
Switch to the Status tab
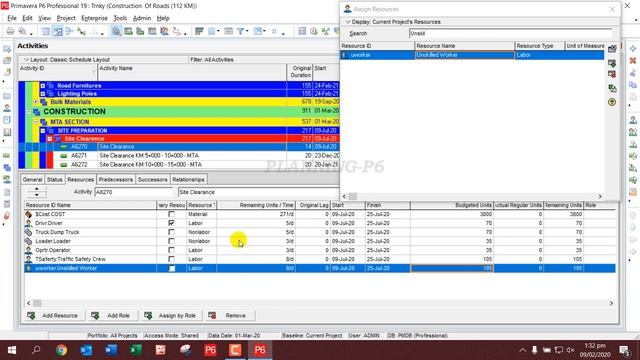[x=54, y=180]
